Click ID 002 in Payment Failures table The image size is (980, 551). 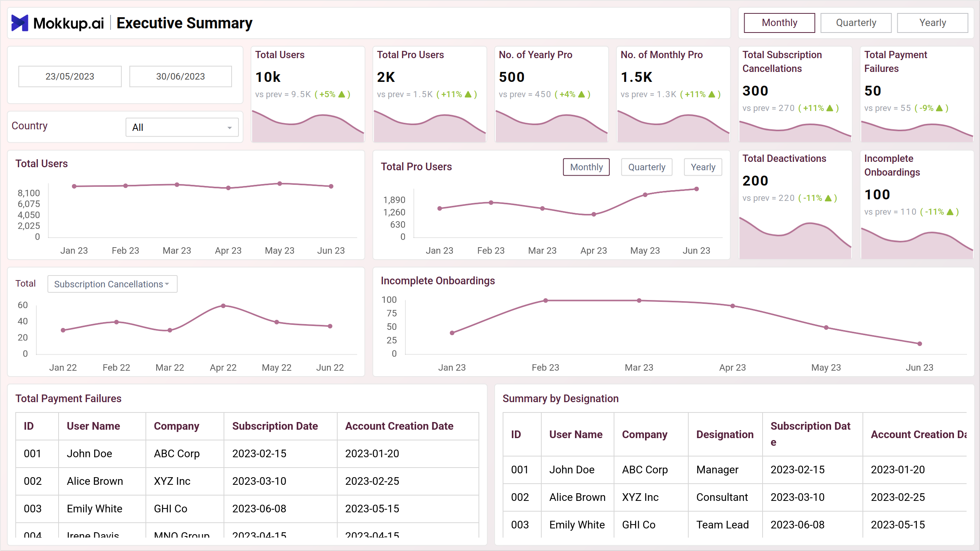33,481
